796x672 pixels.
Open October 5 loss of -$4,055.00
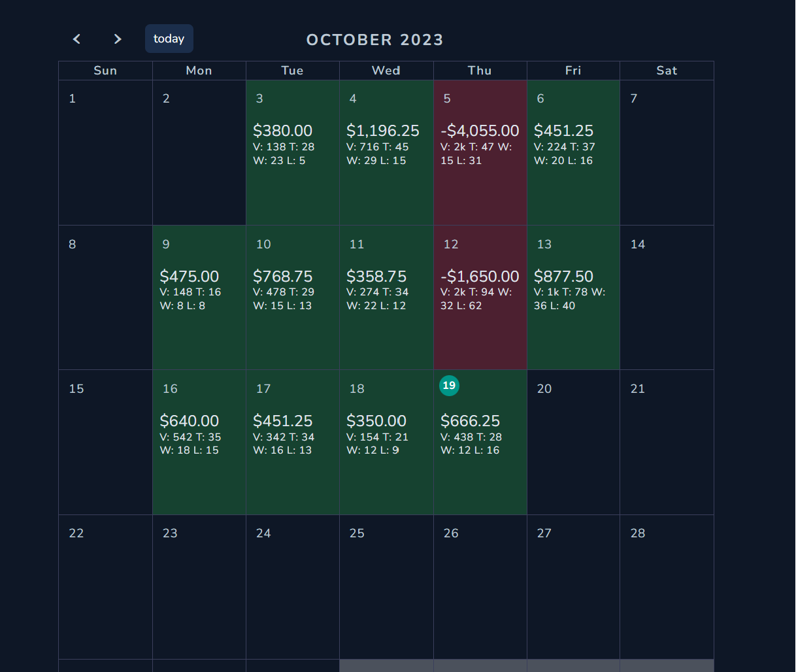click(480, 153)
